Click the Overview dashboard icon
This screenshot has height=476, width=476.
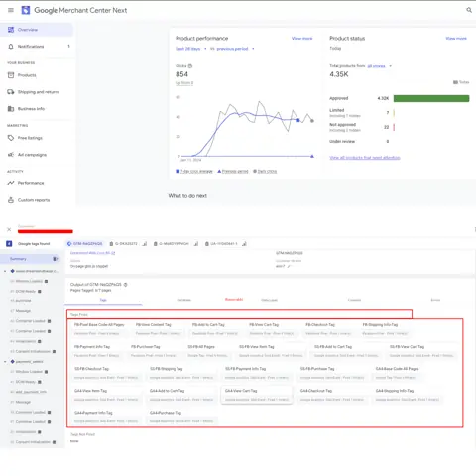(11, 30)
